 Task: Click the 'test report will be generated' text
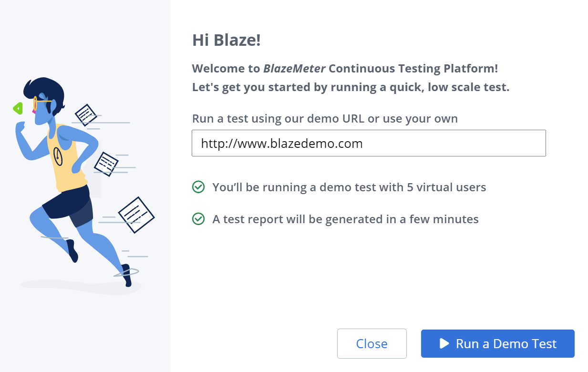pos(345,219)
